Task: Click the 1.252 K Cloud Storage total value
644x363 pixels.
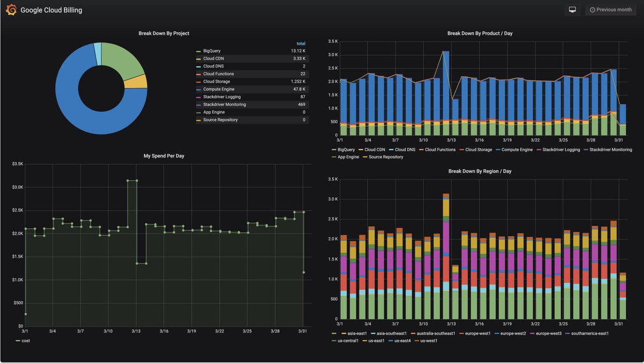Action: click(298, 82)
